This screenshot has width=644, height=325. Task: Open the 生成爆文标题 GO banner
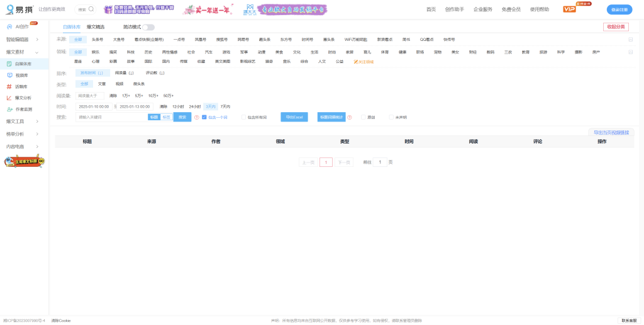pos(25,162)
